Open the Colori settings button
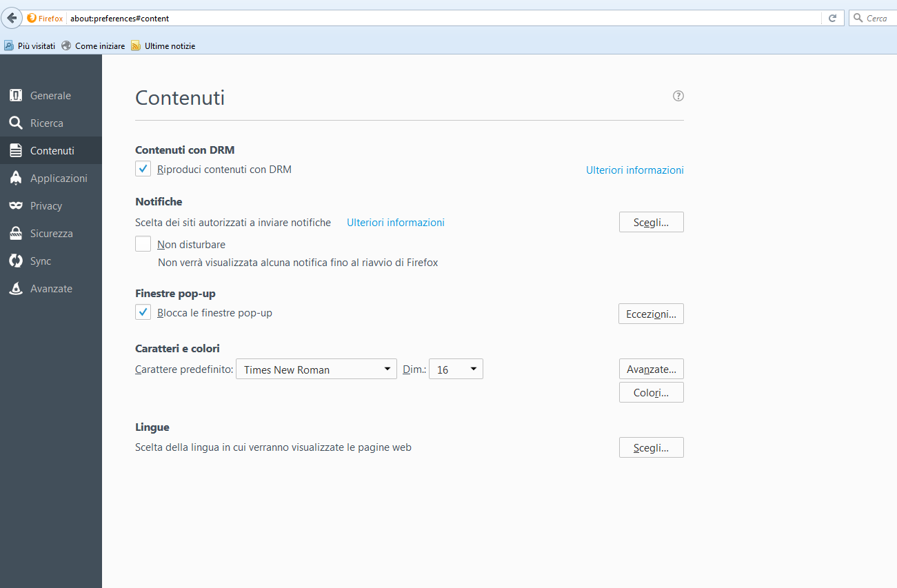Image resolution: width=897 pixels, height=588 pixels. (x=651, y=392)
